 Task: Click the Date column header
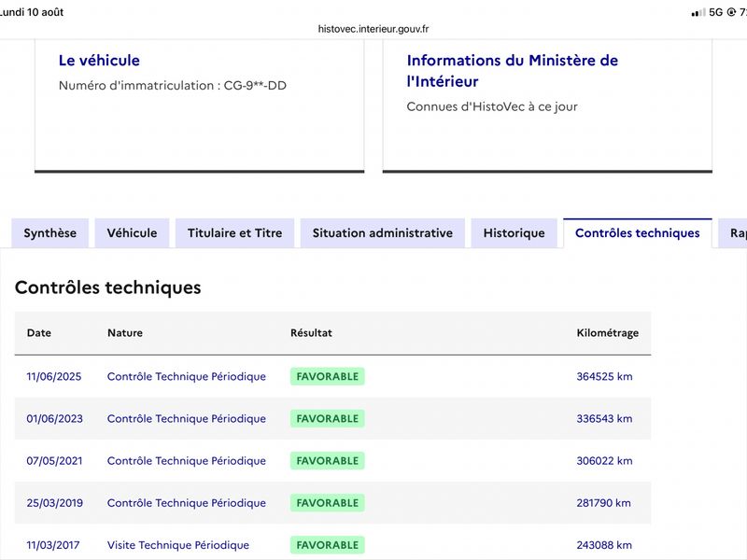click(x=39, y=333)
